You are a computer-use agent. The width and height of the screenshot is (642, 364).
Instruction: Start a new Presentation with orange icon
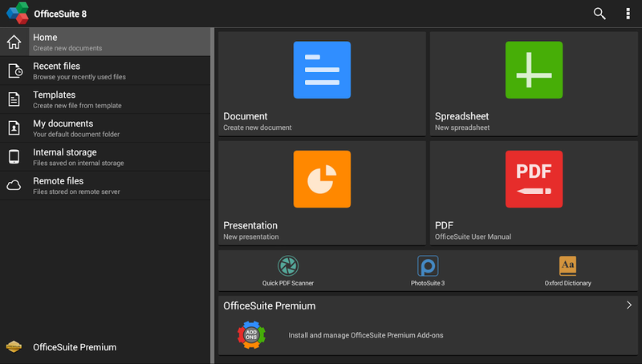[x=322, y=179]
